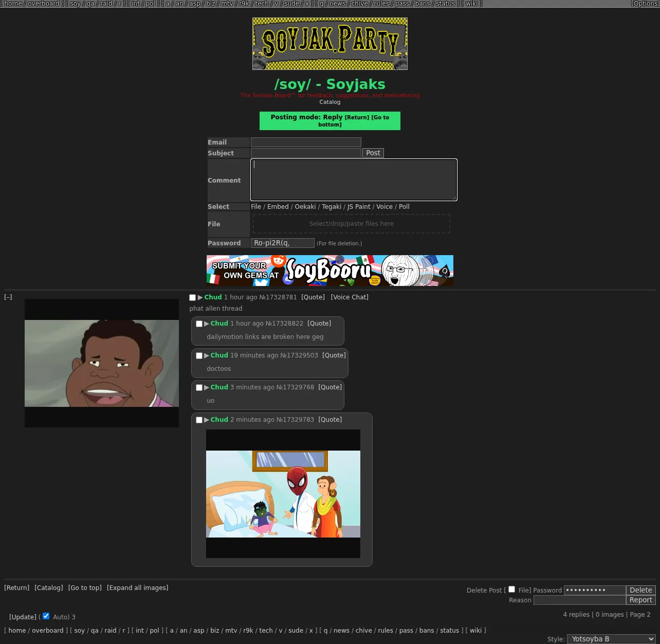The height and width of the screenshot is (644, 660).
Task: Open the wiki link in the top bar
Action: pyautogui.click(x=472, y=4)
